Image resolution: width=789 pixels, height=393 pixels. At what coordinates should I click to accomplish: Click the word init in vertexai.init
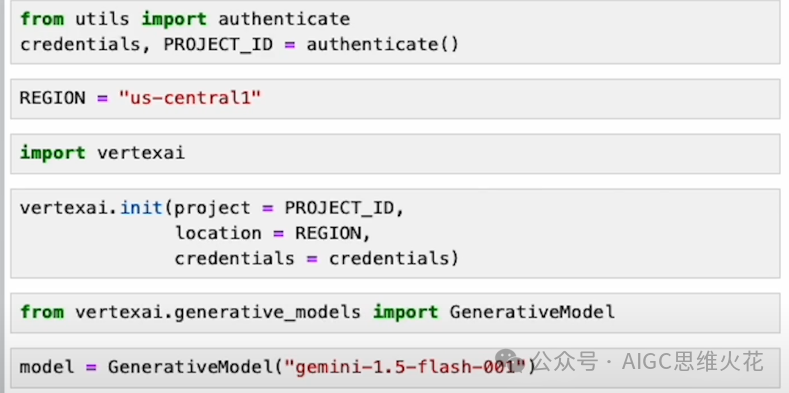(x=141, y=208)
